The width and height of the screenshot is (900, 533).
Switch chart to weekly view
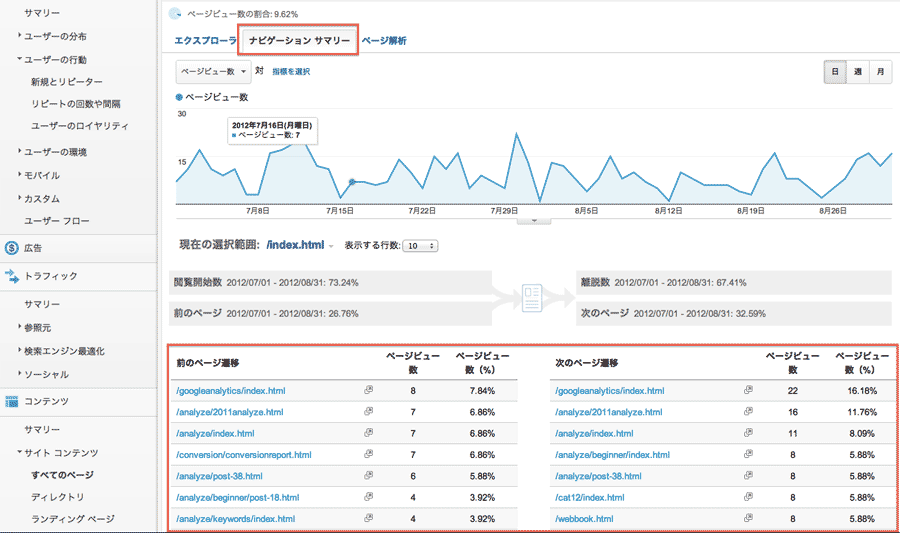pyautogui.click(x=858, y=72)
